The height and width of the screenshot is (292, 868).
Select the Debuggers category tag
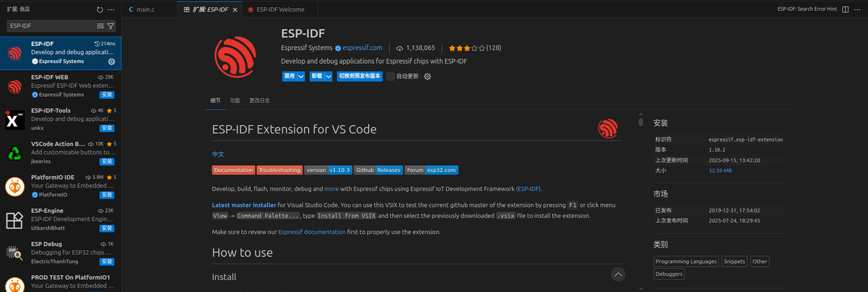pyautogui.click(x=669, y=274)
